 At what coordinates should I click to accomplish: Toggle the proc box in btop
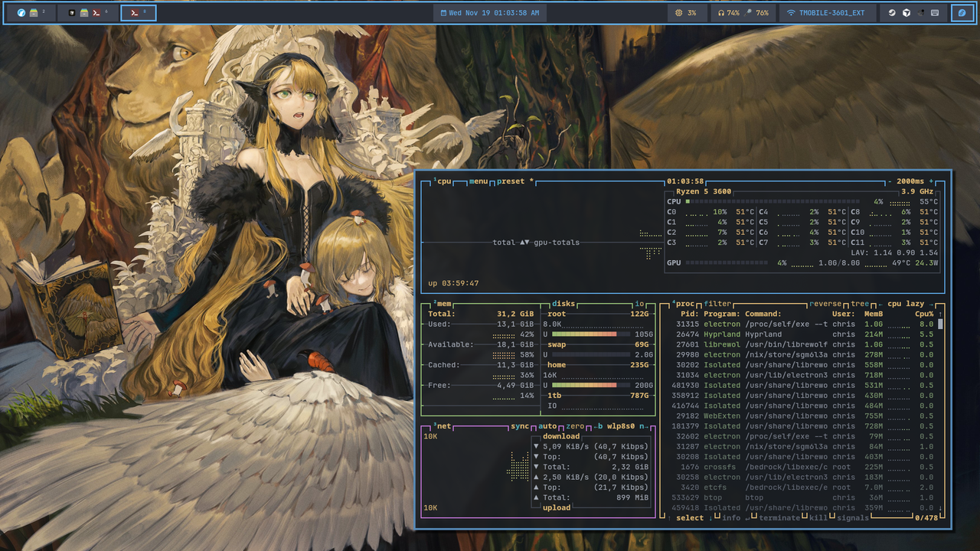coord(682,304)
